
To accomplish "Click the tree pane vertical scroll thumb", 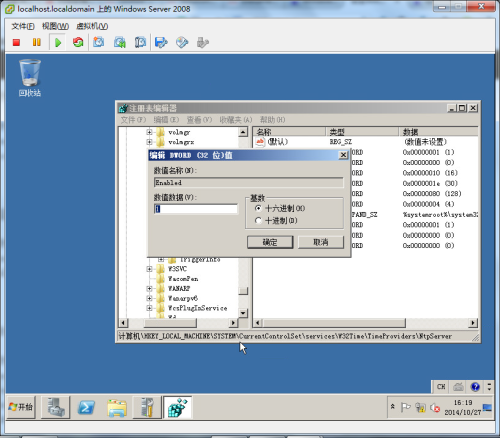I will [243, 291].
